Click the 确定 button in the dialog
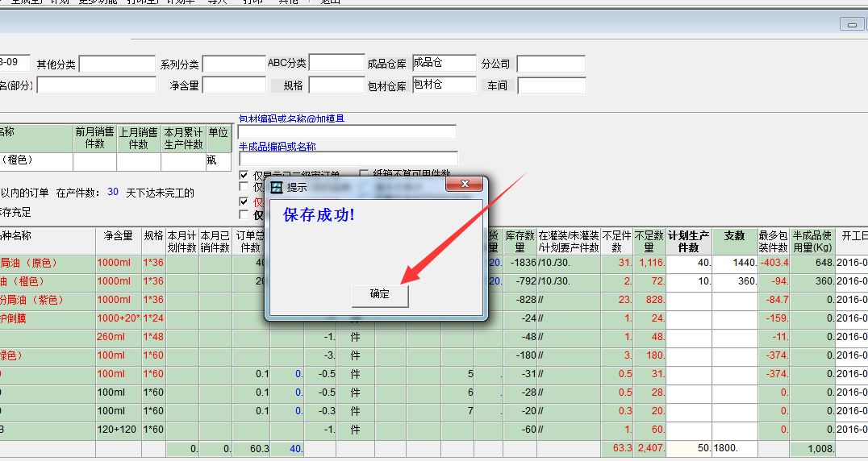This screenshot has width=868, height=461. point(380,295)
